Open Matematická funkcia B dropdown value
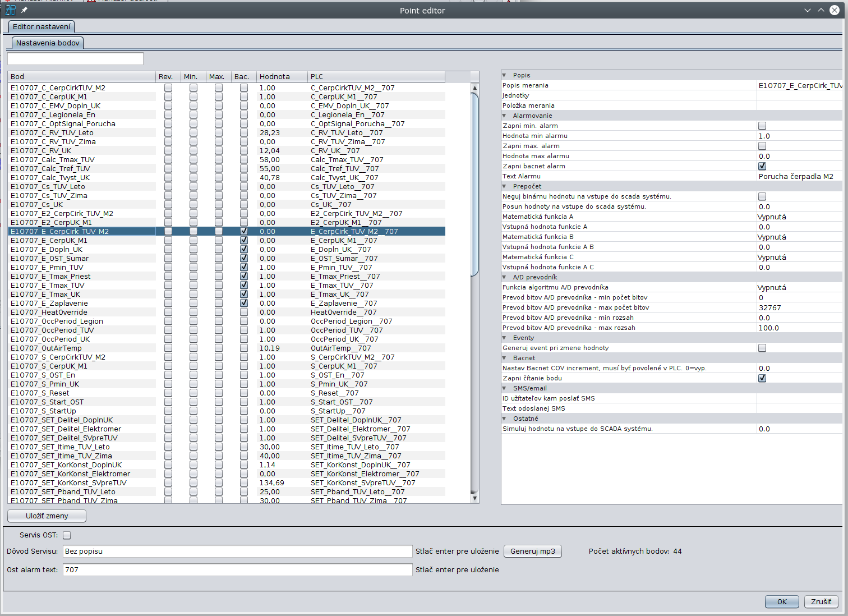 pyautogui.click(x=799, y=237)
